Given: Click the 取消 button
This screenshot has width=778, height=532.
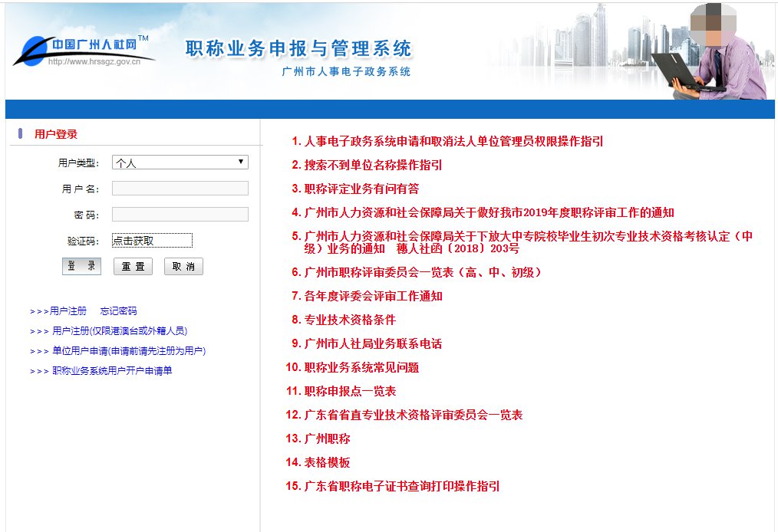Looking at the screenshot, I should click(x=183, y=266).
